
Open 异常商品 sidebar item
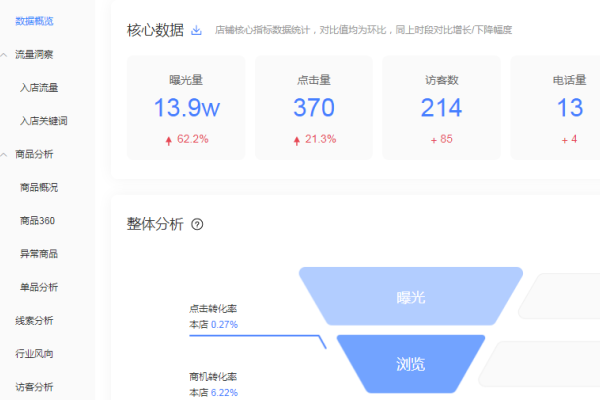39,254
